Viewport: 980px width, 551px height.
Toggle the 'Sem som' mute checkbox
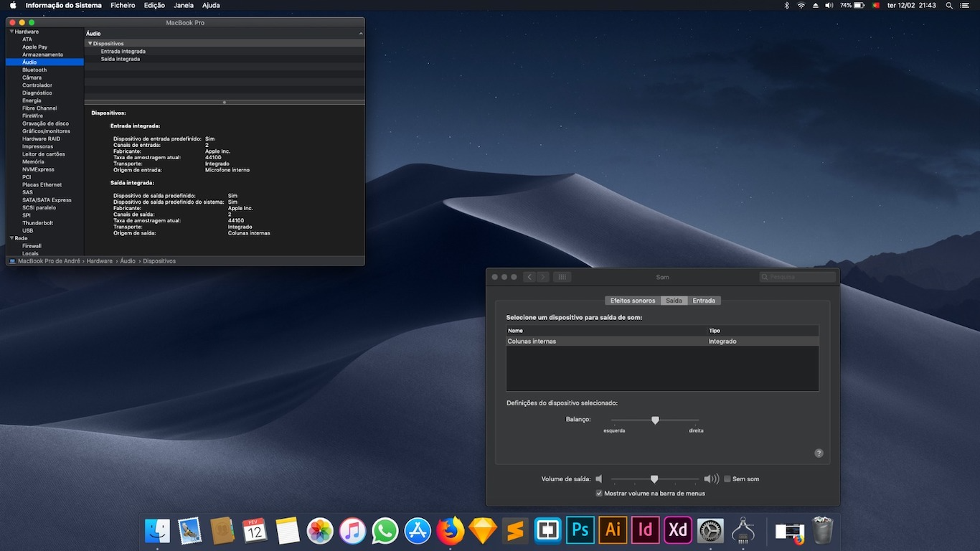[x=727, y=479]
